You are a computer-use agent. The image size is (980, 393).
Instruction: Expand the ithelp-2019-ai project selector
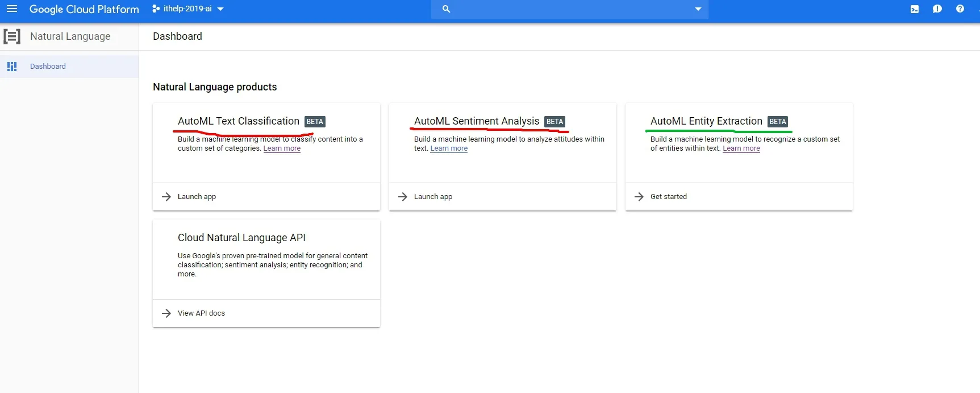(x=188, y=9)
